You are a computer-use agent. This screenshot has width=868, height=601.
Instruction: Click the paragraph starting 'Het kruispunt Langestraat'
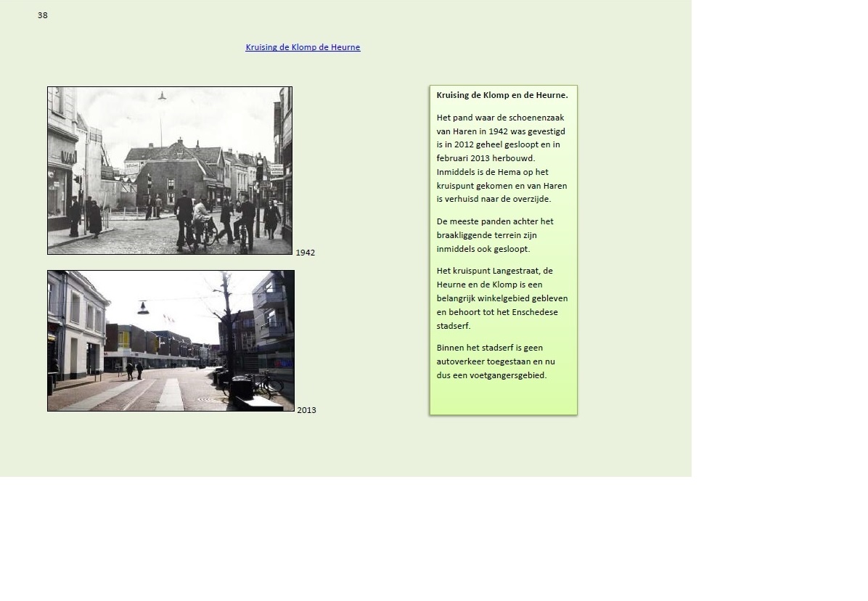point(501,298)
